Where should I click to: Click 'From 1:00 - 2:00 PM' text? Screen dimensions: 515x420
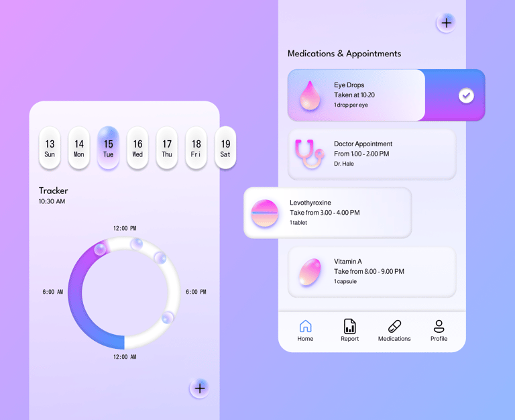pyautogui.click(x=361, y=154)
